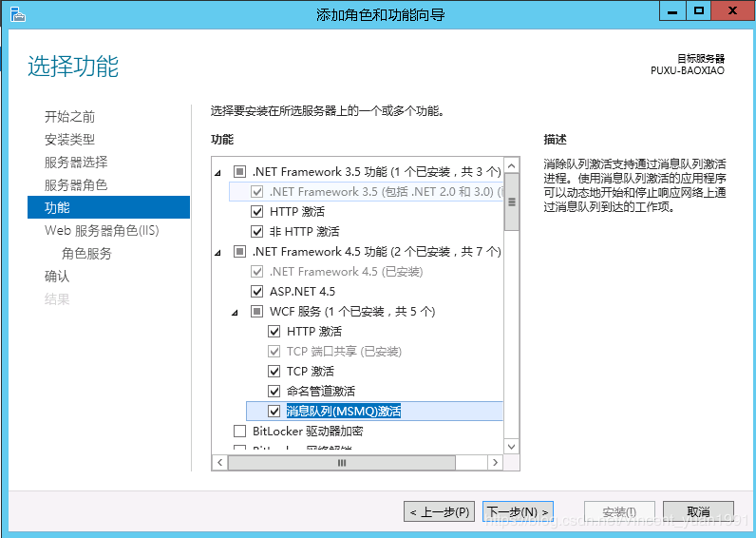The height and width of the screenshot is (538, 756).
Task: Uncheck HTTP 激活 under .NET Framework 3.5
Action: click(x=257, y=211)
